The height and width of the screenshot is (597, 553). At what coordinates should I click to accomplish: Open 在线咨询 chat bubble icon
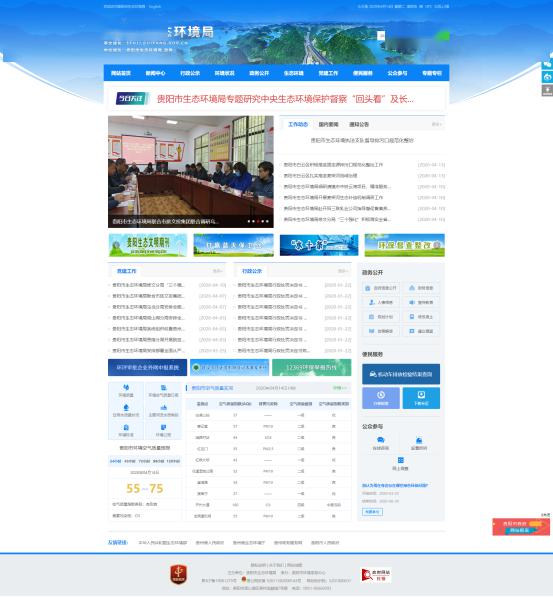(x=380, y=440)
